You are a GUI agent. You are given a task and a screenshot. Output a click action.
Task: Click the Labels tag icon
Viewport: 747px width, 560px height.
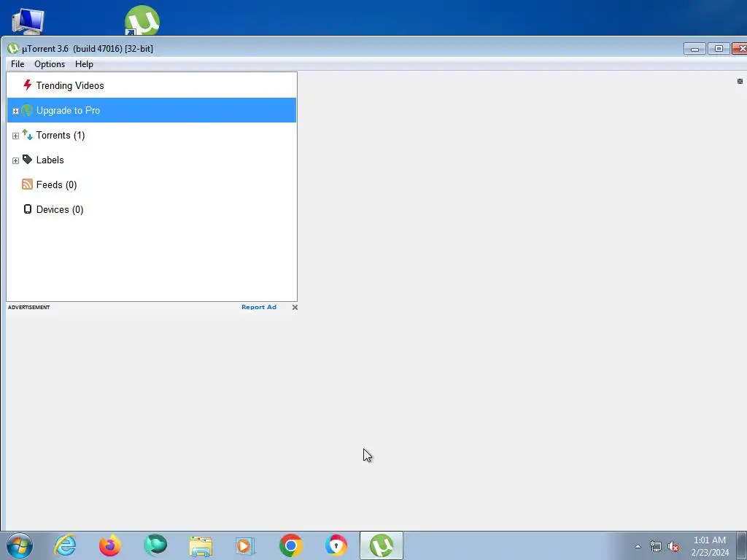pos(27,160)
